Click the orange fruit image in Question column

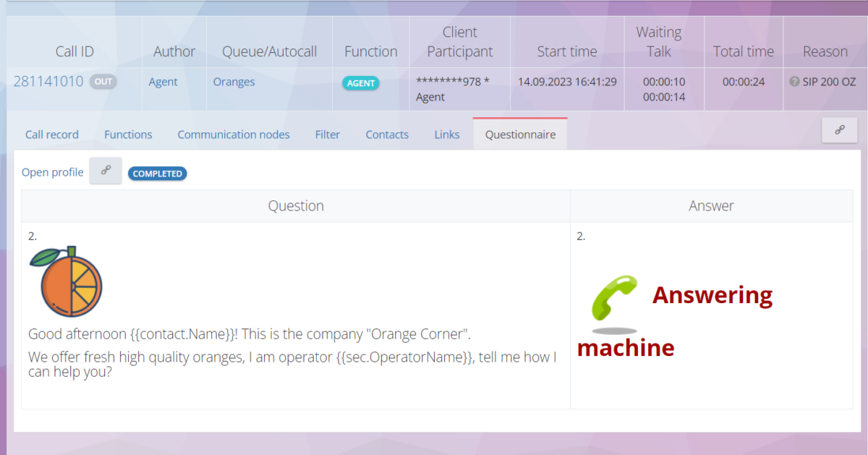[65, 281]
